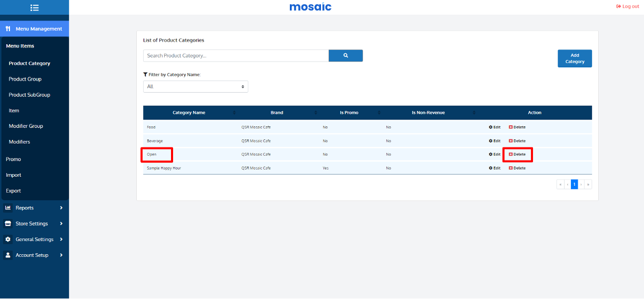Click the Edit gear for Food row
Image resolution: width=644 pixels, height=299 pixels.
coord(495,127)
